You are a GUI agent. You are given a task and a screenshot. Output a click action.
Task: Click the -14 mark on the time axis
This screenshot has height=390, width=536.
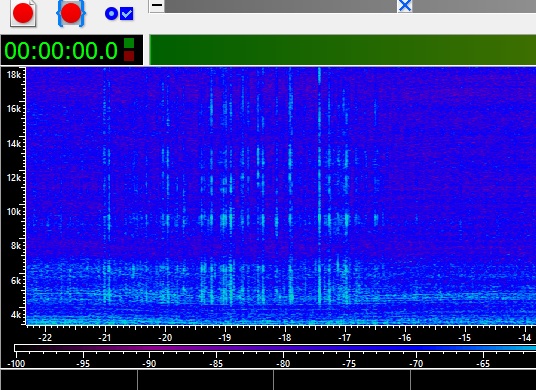(x=525, y=338)
